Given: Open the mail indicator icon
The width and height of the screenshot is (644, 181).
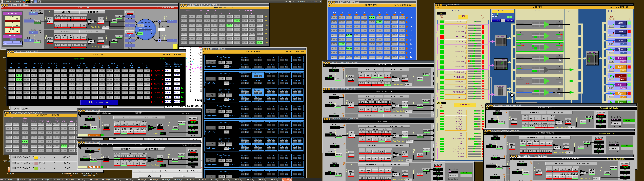Looking at the screenshot, I should (x=286, y=2).
